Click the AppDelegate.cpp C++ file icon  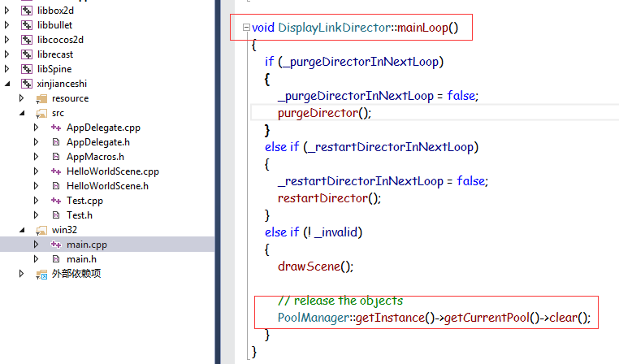56,128
